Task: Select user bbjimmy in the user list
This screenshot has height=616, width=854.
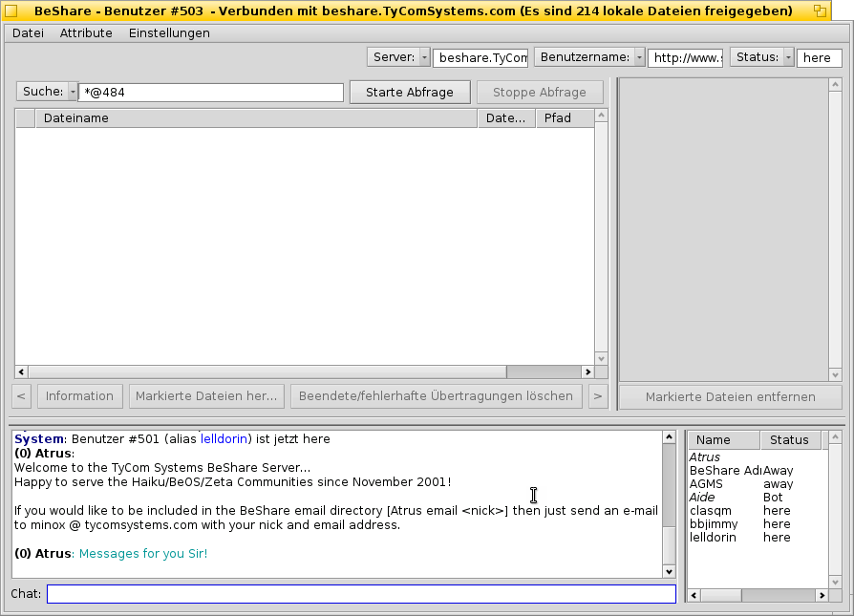Action: (x=758, y=524)
